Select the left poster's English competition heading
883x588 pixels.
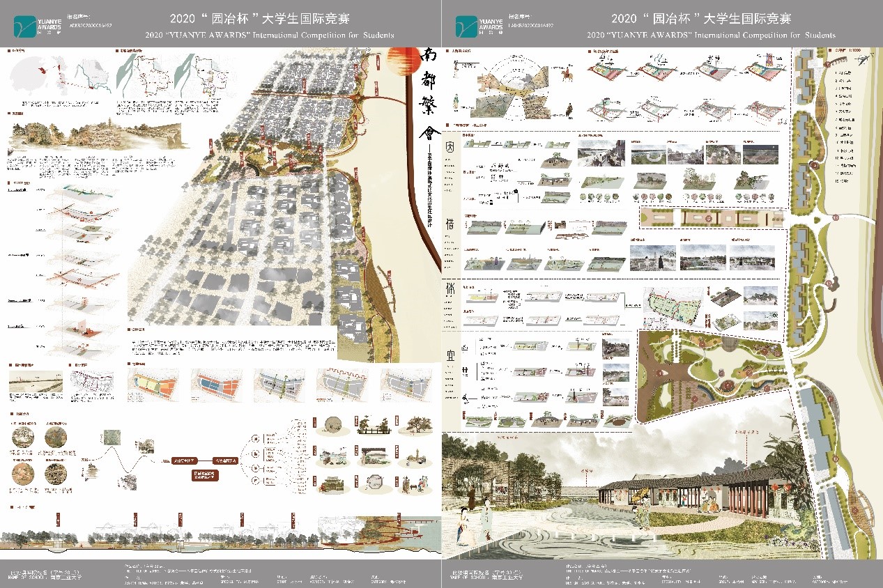(270, 34)
